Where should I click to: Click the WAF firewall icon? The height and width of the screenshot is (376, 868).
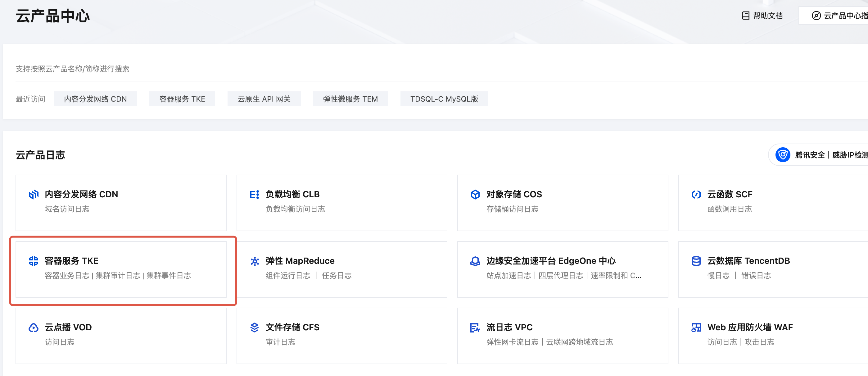[x=696, y=328]
